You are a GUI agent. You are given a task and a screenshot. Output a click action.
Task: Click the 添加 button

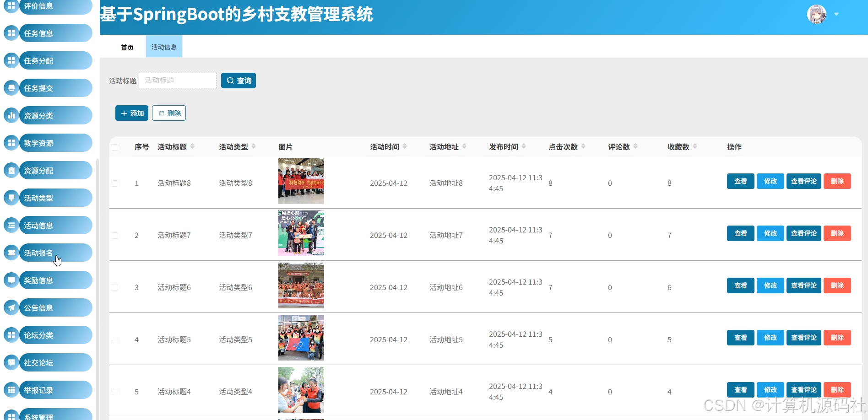(x=132, y=113)
